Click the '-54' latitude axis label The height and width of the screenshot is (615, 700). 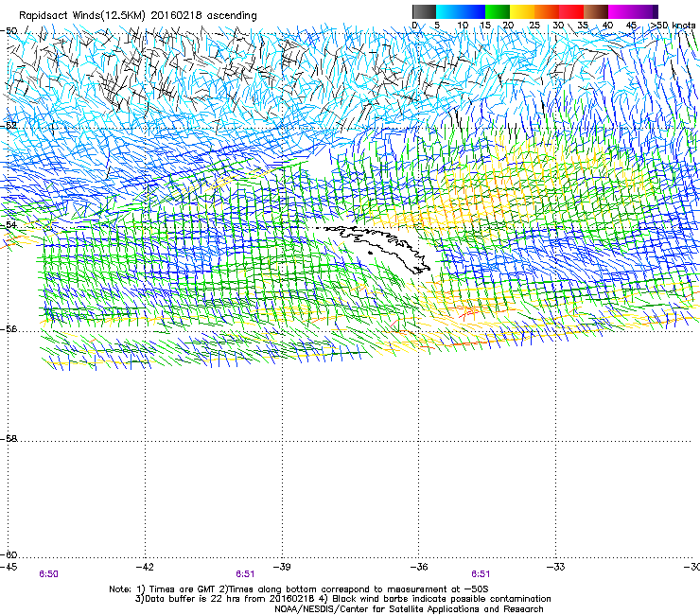[x=9, y=224]
